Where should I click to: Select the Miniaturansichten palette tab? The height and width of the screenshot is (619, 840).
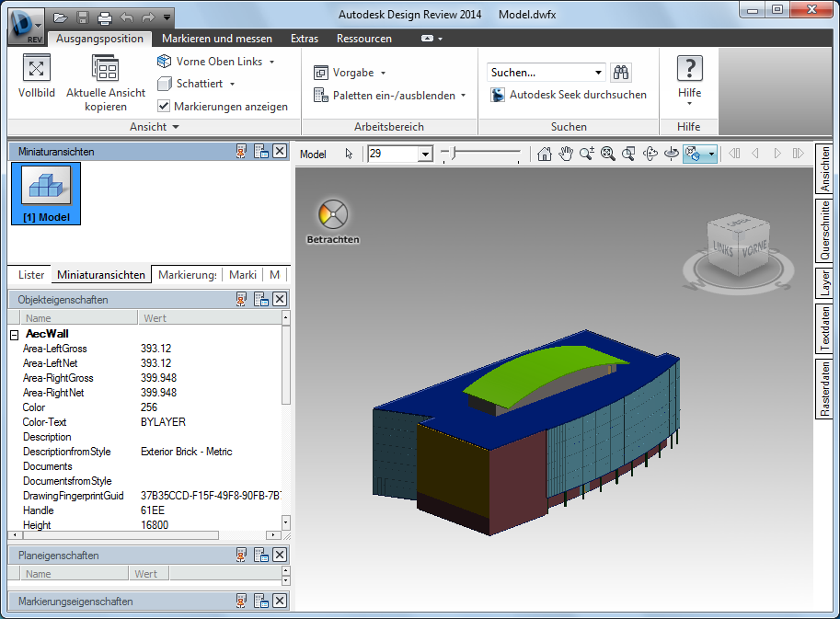tap(101, 275)
